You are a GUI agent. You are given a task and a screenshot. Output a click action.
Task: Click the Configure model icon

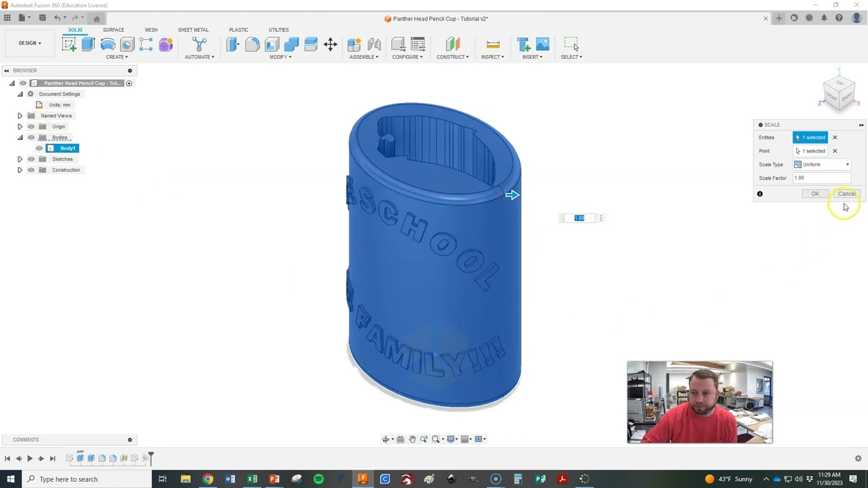point(398,45)
